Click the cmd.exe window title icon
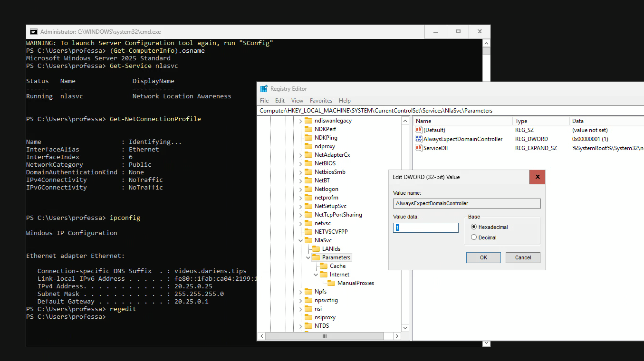 tap(34, 32)
